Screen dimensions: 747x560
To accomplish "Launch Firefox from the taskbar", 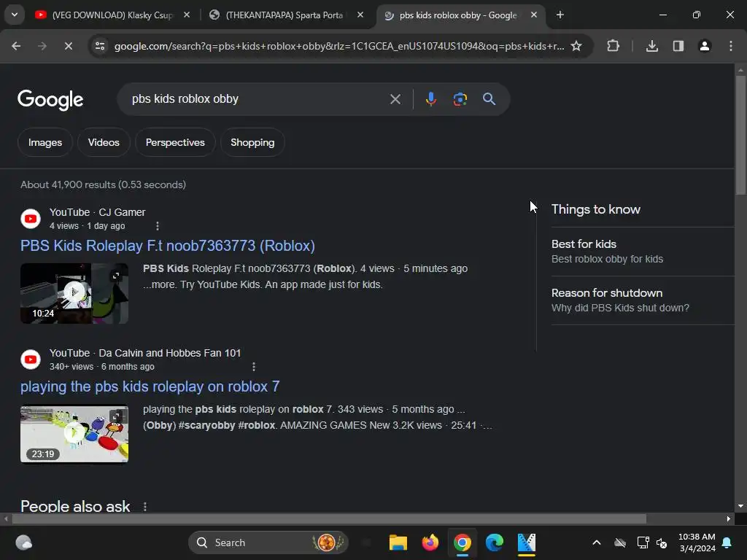I will tap(430, 542).
